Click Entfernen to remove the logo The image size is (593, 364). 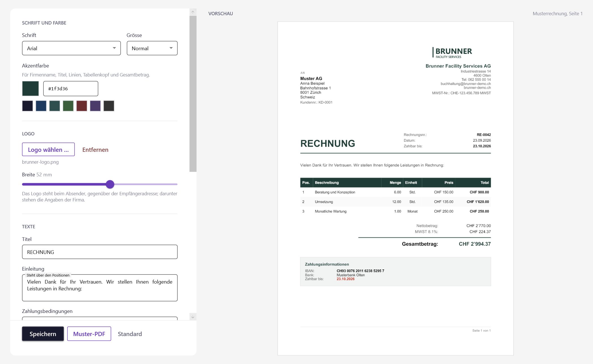click(x=95, y=150)
